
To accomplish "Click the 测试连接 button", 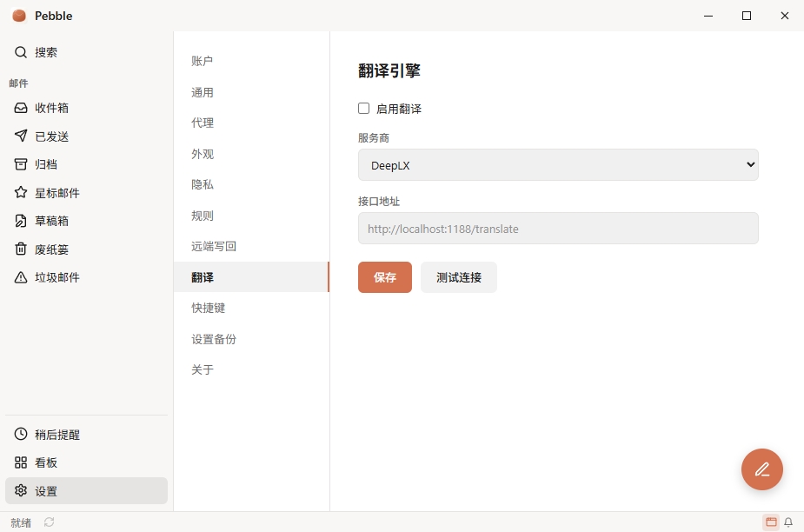I will [458, 277].
